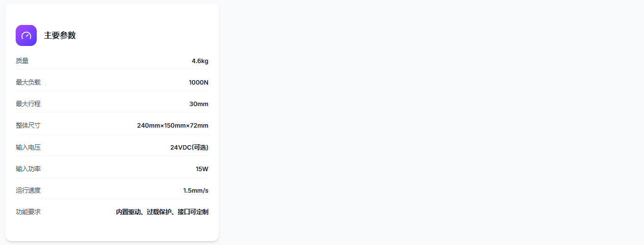Select the 质量 parameter label
This screenshot has width=644, height=245.
point(22,61)
